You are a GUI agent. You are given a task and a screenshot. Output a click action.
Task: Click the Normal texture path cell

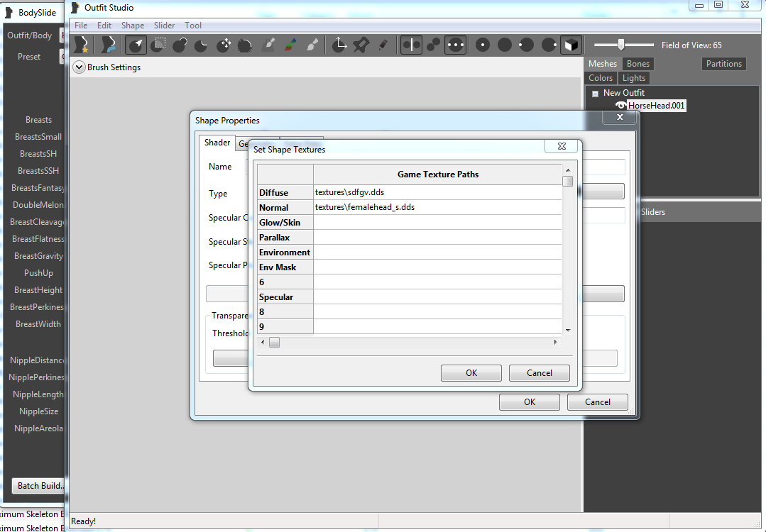pos(437,207)
